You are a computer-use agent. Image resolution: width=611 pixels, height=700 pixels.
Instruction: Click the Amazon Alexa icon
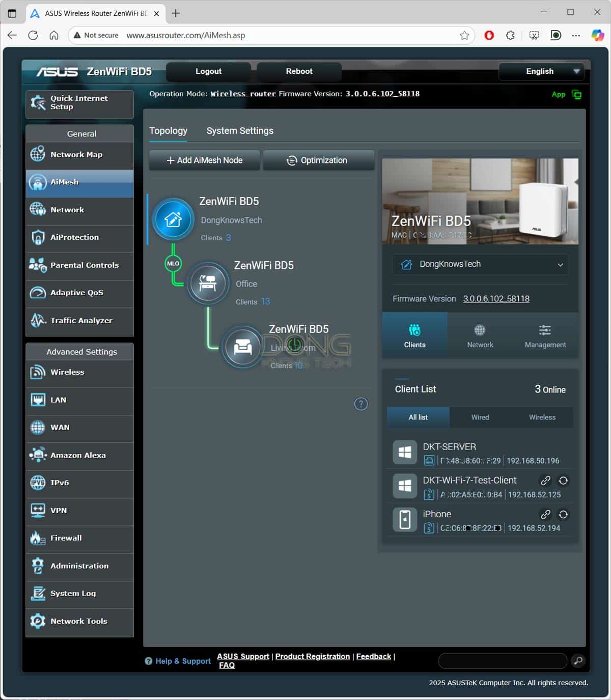coord(38,455)
